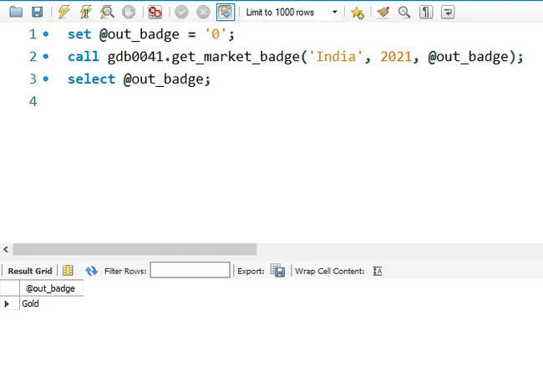Focus the Filter Rows input field
The width and height of the screenshot is (543, 392).
(190, 270)
